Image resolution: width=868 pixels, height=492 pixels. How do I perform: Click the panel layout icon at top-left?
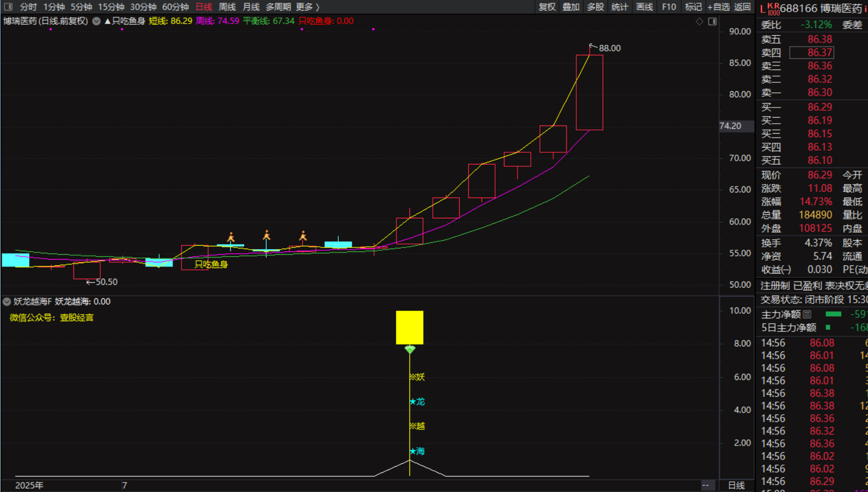click(8, 7)
